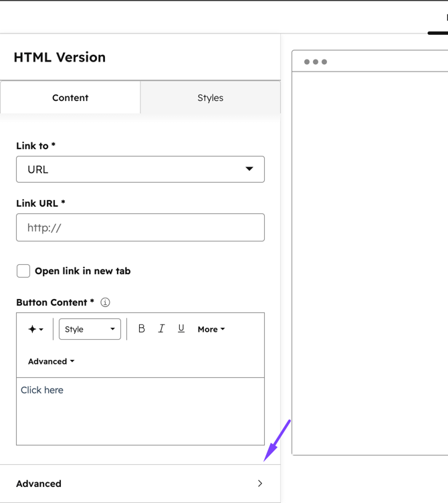Viewport: 448px width, 503px height.
Task: Apply italic formatting to button text
Action: (161, 328)
